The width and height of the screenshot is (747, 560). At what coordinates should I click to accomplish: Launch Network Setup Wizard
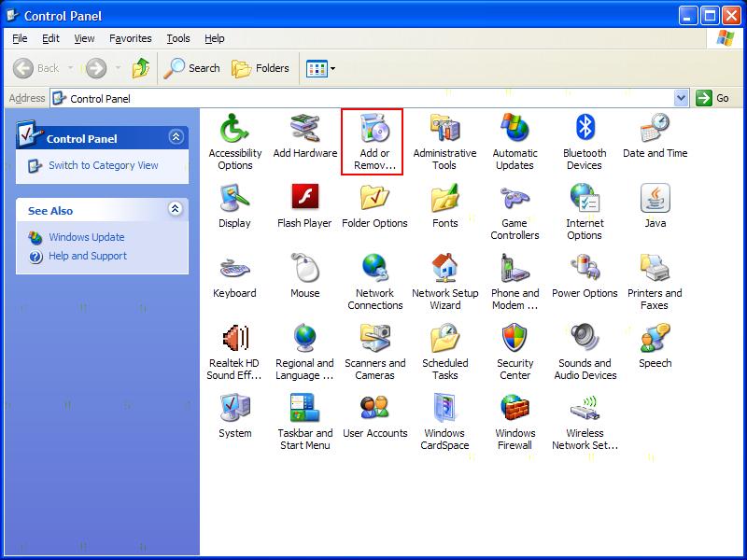pos(445,282)
